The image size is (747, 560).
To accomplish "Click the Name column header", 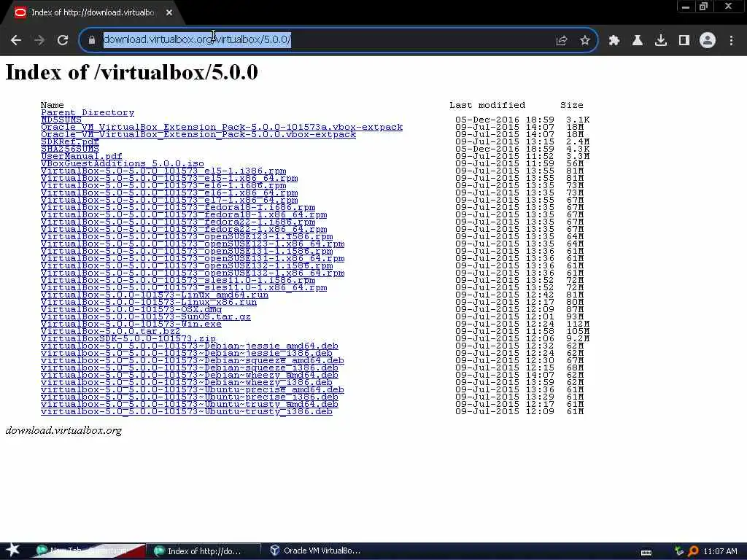I will [53, 105].
